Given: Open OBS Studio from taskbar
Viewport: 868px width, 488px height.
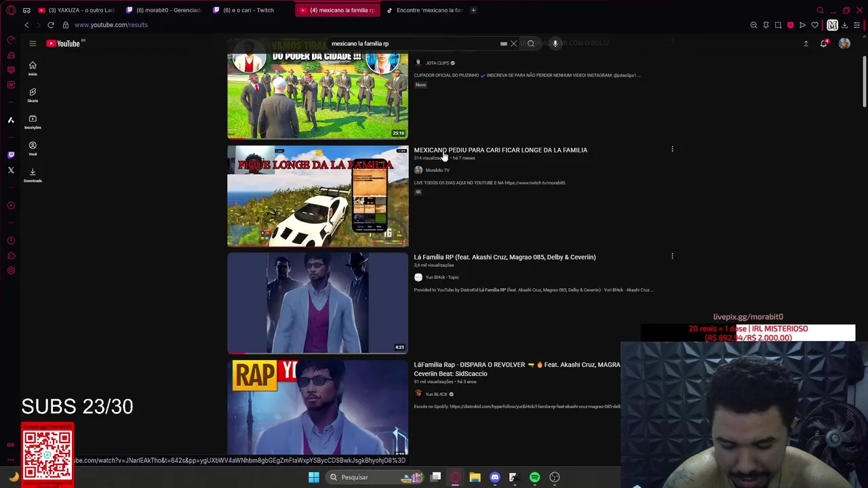Looking at the screenshot, I should (x=555, y=477).
